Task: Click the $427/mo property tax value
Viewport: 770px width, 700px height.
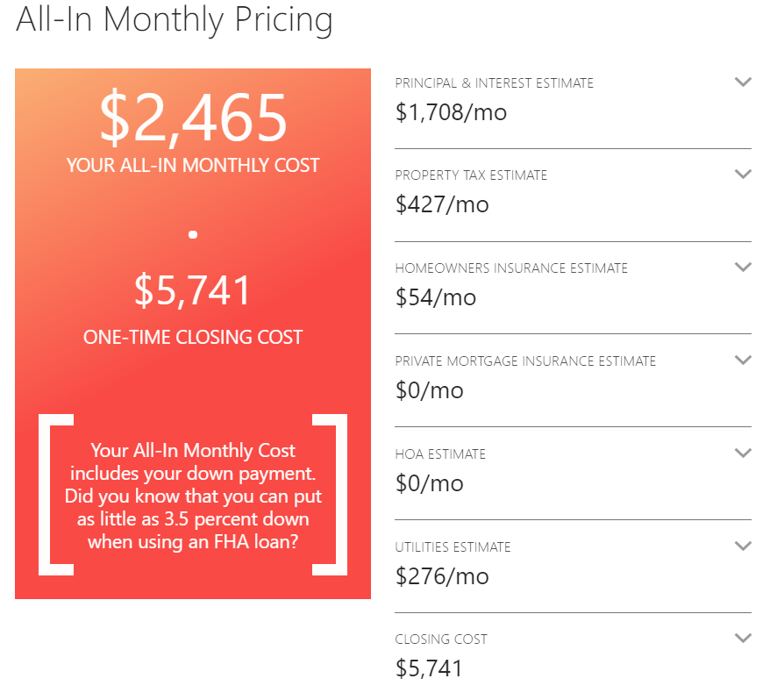Action: pos(442,205)
